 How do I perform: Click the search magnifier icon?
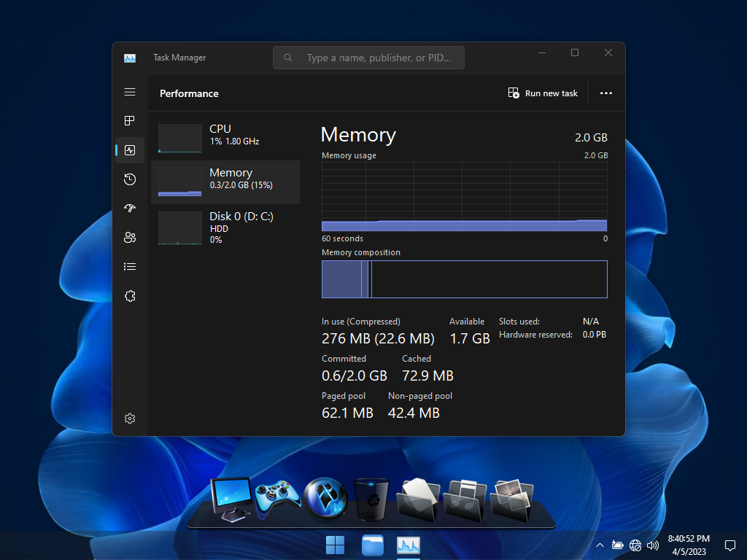tap(287, 58)
